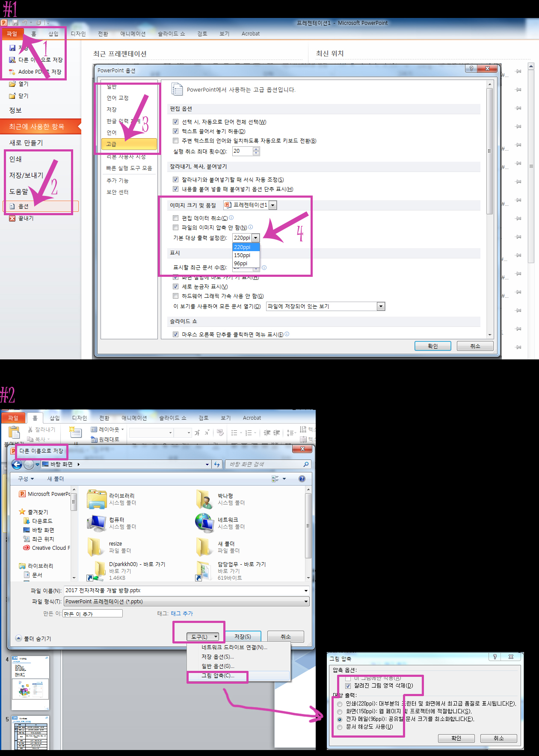Enable 파일의 이미지 압축 안 함 checkbox
This screenshot has height=756, width=539.
point(175,228)
